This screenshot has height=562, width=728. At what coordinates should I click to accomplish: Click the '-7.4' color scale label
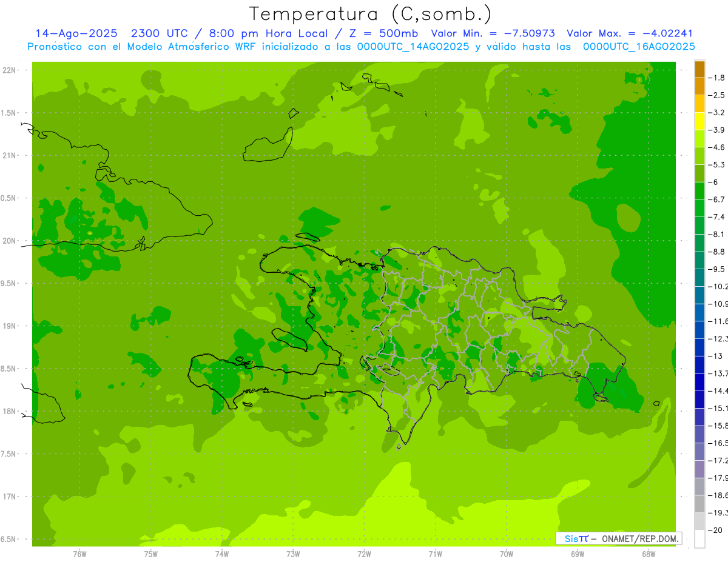(x=717, y=217)
